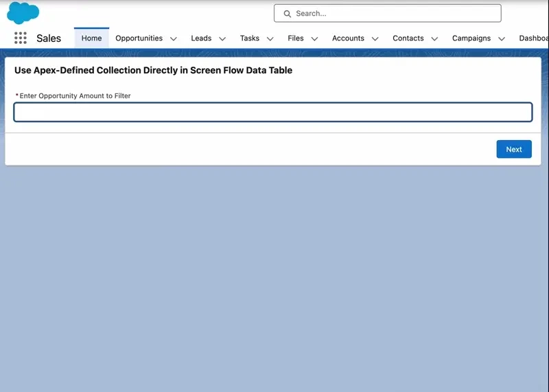The height and width of the screenshot is (392, 549).
Task: Click the Next button
Action: coord(513,149)
